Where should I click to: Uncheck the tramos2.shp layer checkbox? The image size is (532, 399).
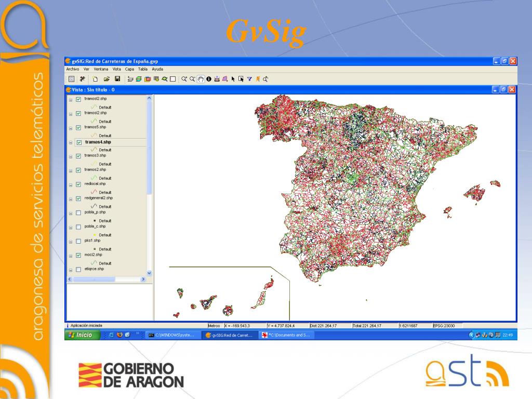78,170
